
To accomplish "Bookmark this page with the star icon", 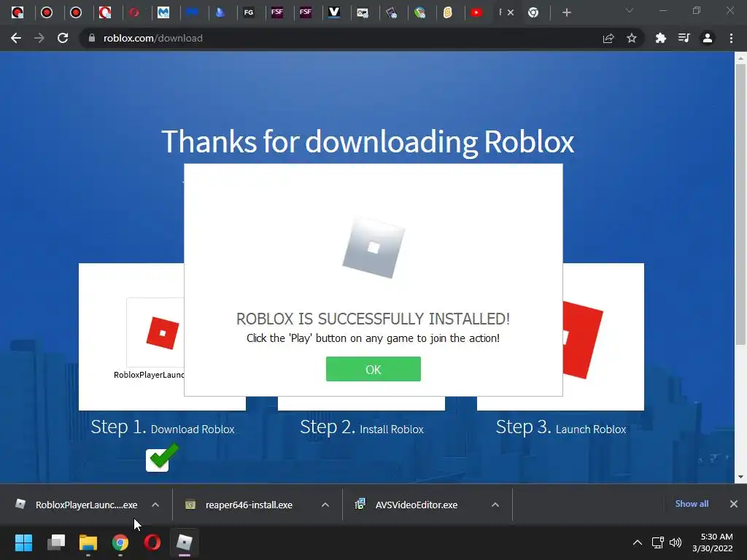I will pos(632,38).
